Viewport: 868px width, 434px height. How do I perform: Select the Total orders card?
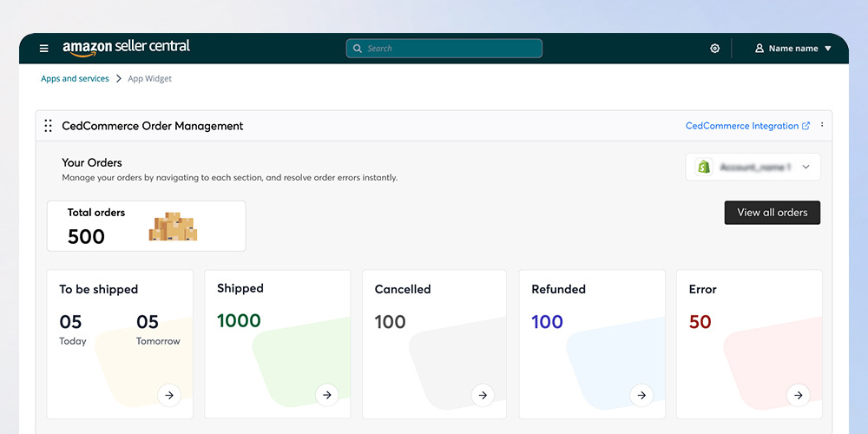point(146,226)
